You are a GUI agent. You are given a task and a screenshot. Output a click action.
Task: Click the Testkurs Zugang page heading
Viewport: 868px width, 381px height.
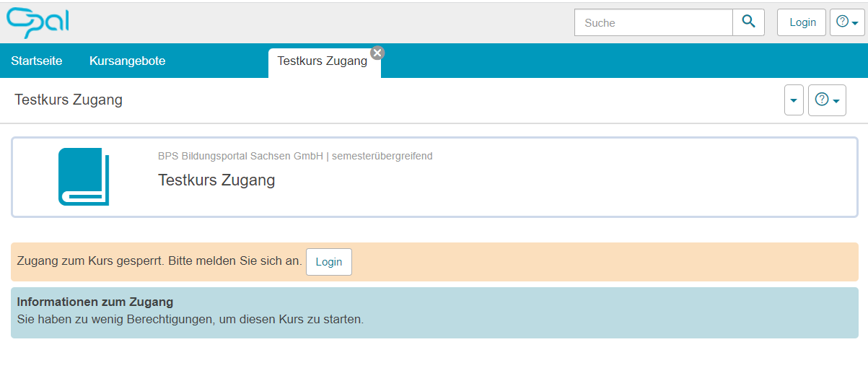[69, 100]
